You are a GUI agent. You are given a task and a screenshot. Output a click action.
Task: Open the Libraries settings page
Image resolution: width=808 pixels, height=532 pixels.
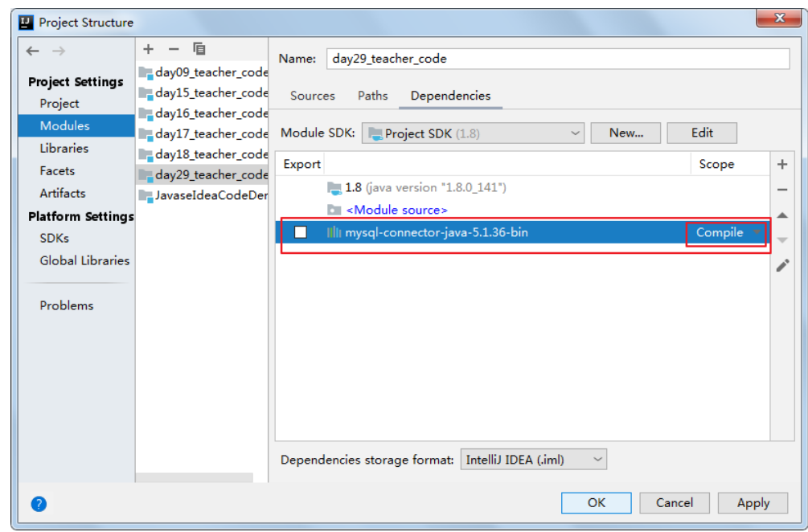coord(64,149)
